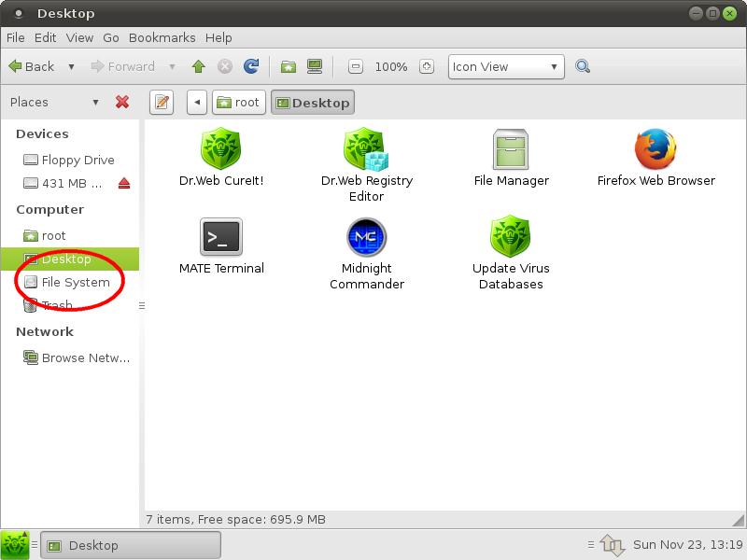Image resolution: width=747 pixels, height=560 pixels.
Task: Open the search magnifier icon
Action: (x=582, y=66)
